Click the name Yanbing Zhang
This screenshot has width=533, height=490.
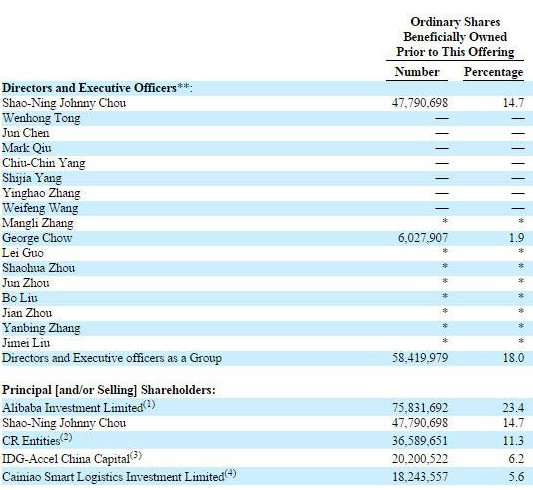tap(41, 328)
